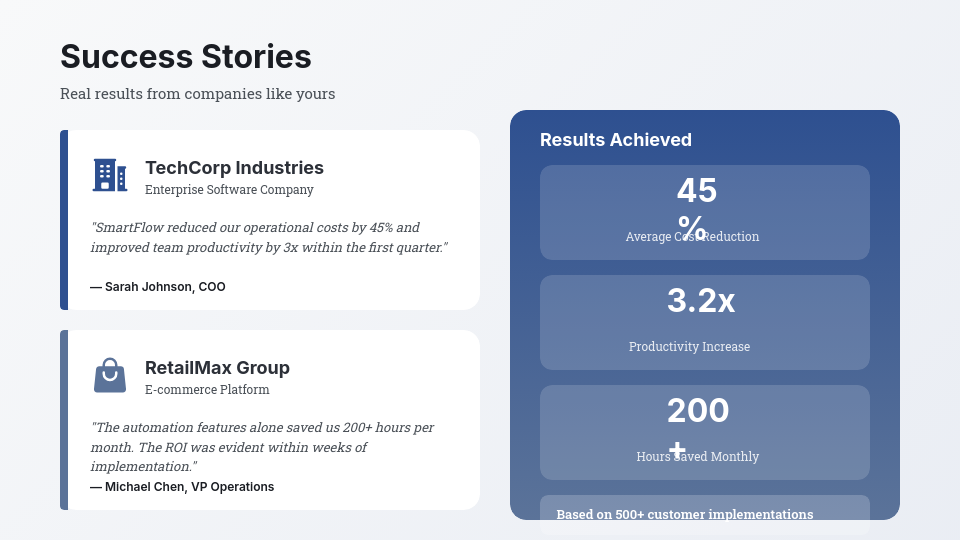Select the Sarah Johnson, COO attribution
Screen dimensions: 960x540
(158, 287)
